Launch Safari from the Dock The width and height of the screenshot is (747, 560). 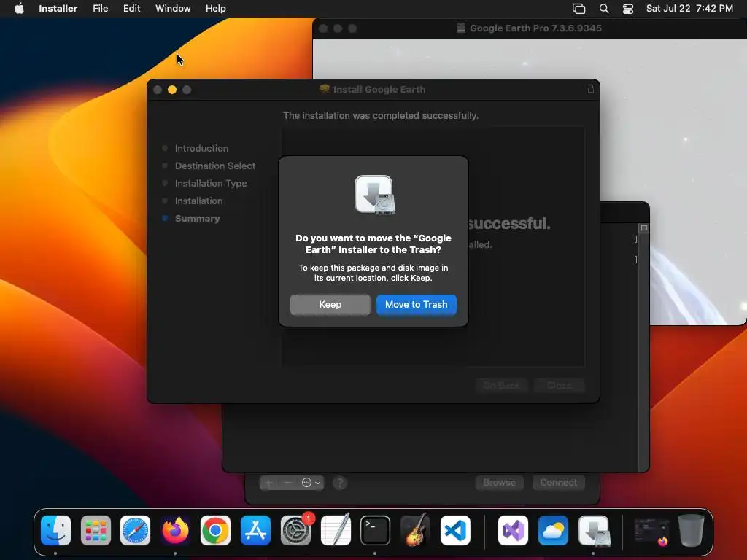coord(135,530)
